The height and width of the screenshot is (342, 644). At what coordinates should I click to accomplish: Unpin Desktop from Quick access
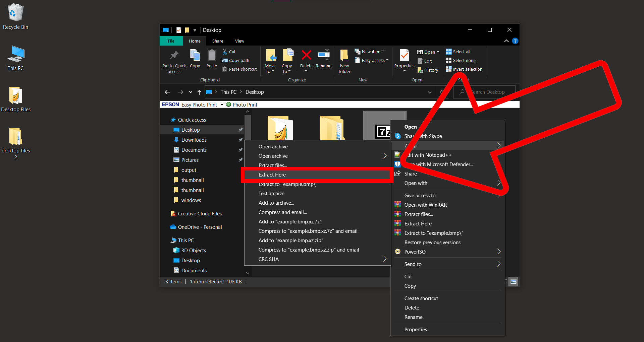pyautogui.click(x=241, y=130)
